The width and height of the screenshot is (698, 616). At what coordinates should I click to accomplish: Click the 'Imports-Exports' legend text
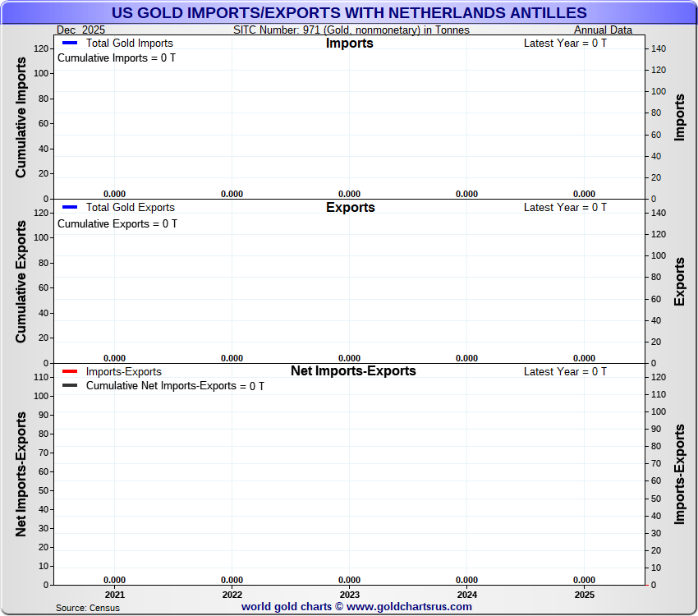124,371
